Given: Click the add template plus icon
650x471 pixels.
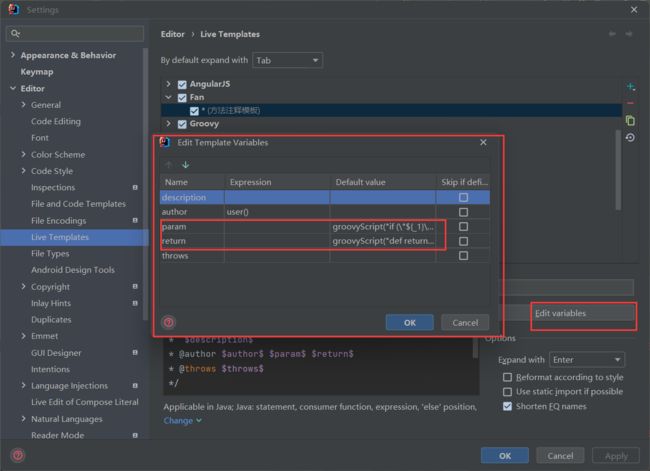Looking at the screenshot, I should click(631, 87).
